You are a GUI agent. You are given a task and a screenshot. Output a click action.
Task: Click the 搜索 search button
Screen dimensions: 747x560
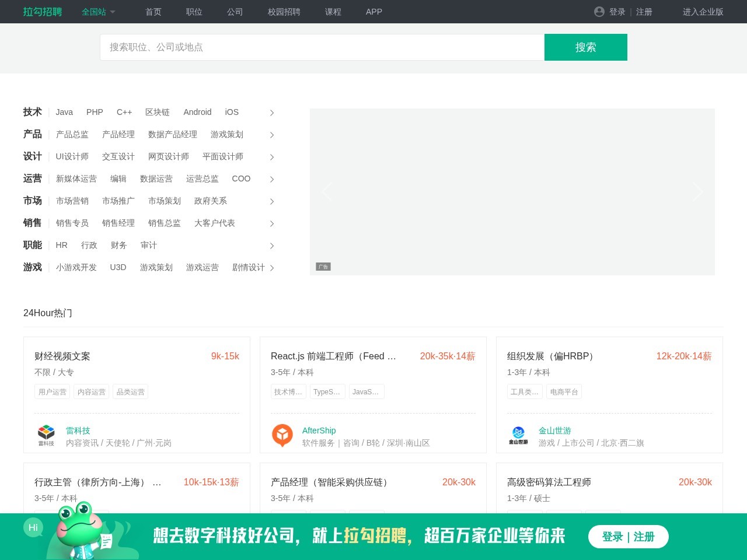pos(585,47)
